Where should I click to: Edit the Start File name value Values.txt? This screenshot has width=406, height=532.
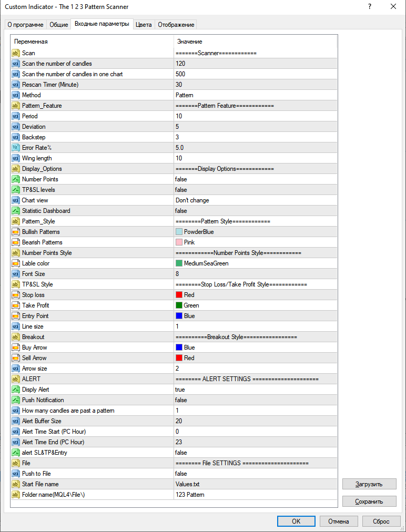pos(255,484)
